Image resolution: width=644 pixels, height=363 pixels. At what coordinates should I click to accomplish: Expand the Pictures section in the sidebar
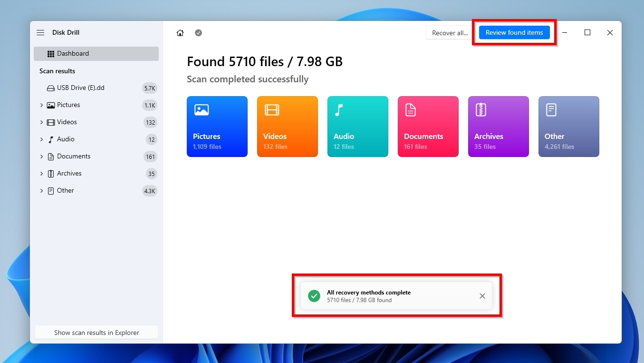click(x=41, y=105)
